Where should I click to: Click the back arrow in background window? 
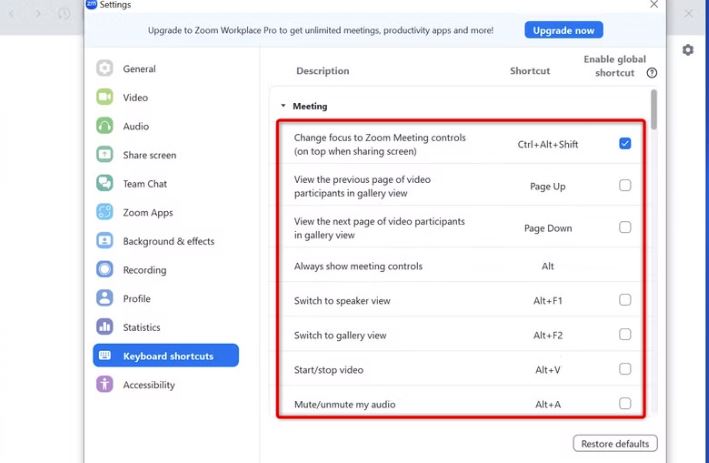(12, 14)
